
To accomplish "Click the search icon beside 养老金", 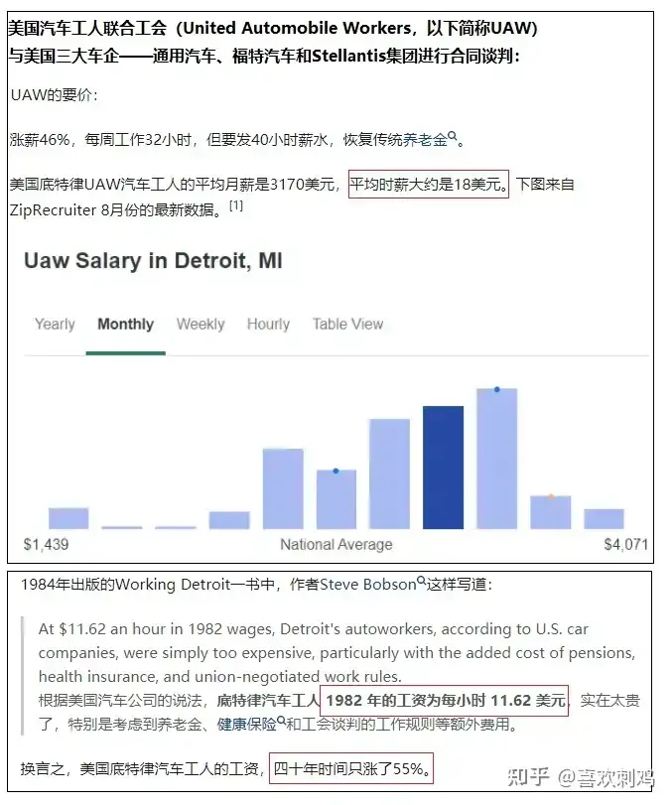I will point(453,136).
